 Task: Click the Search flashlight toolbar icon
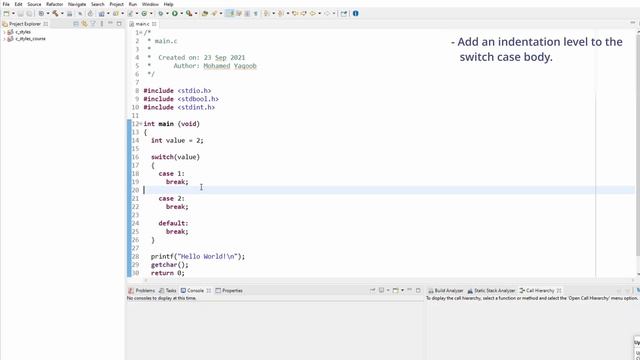(214, 13)
